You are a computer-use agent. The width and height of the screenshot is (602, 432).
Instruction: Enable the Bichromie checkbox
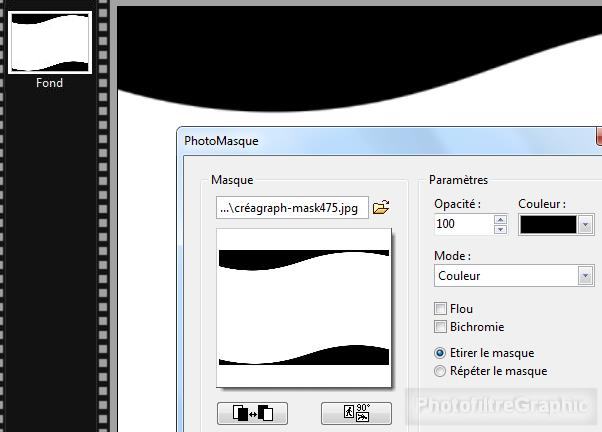tap(440, 326)
